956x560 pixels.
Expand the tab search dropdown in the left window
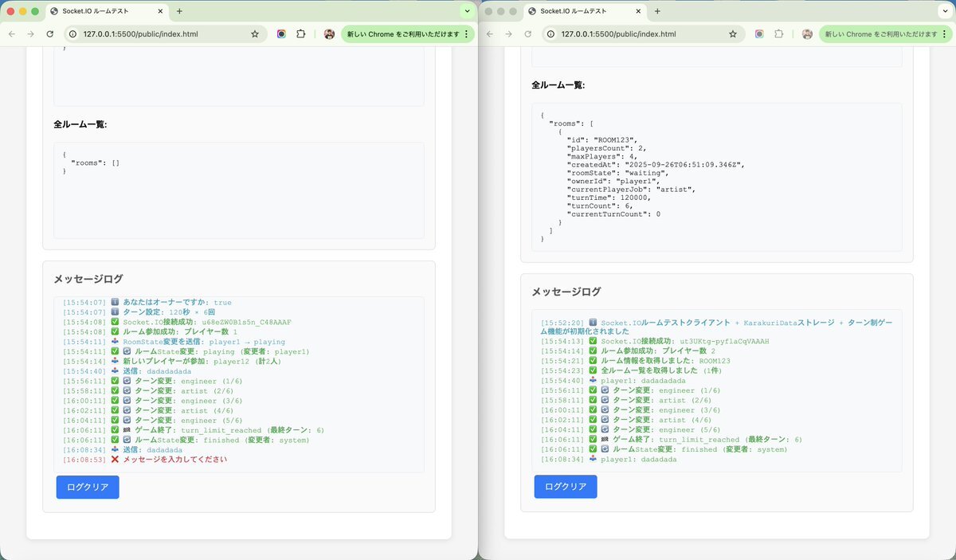[466, 11]
